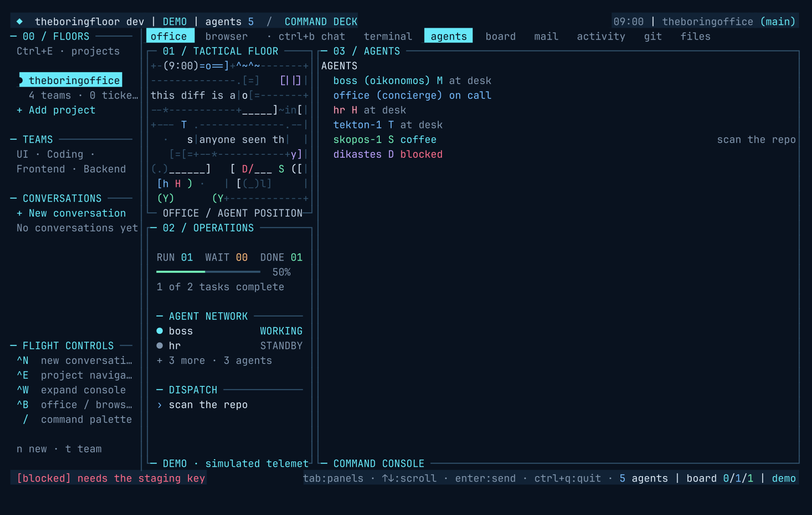Click the grey status dot next to hr
The height and width of the screenshot is (515, 812).
159,346
